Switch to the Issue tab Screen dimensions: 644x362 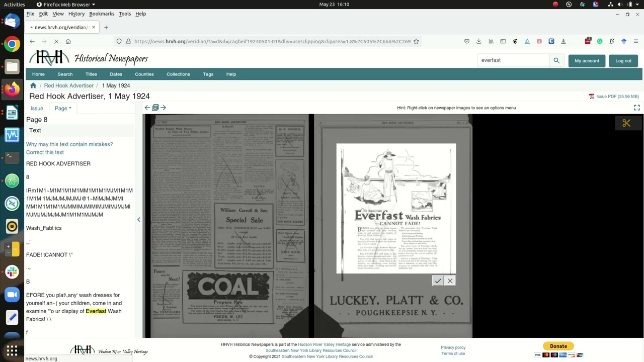(37, 108)
